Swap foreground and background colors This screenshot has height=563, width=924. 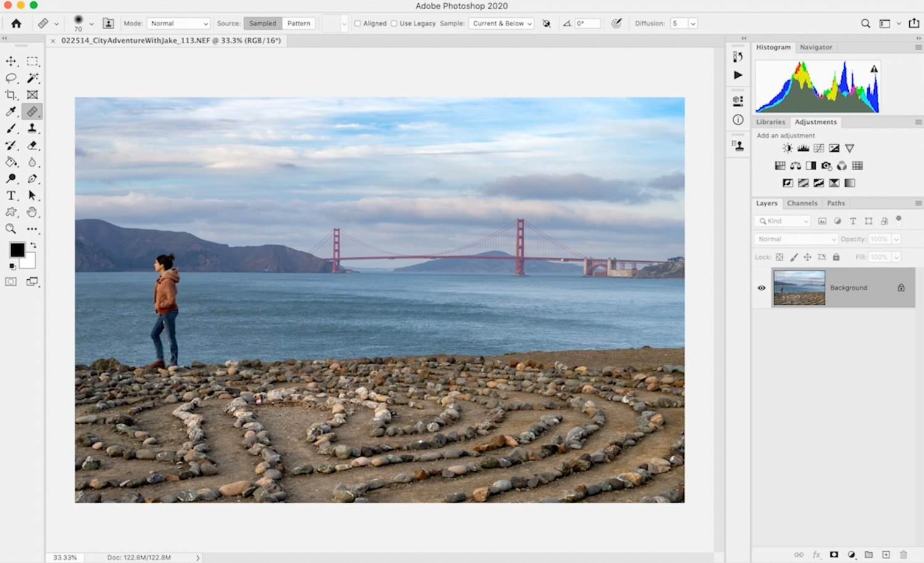pyautogui.click(x=33, y=245)
